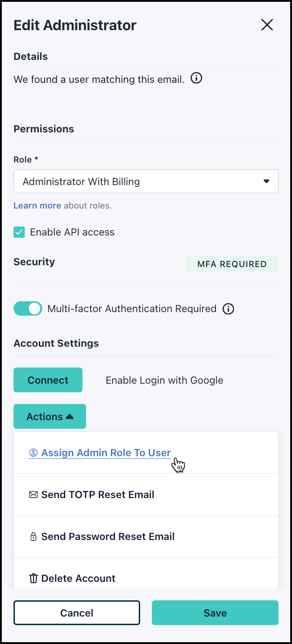The image size is (292, 644).
Task: Collapse the Actions menu button
Action: tap(50, 417)
